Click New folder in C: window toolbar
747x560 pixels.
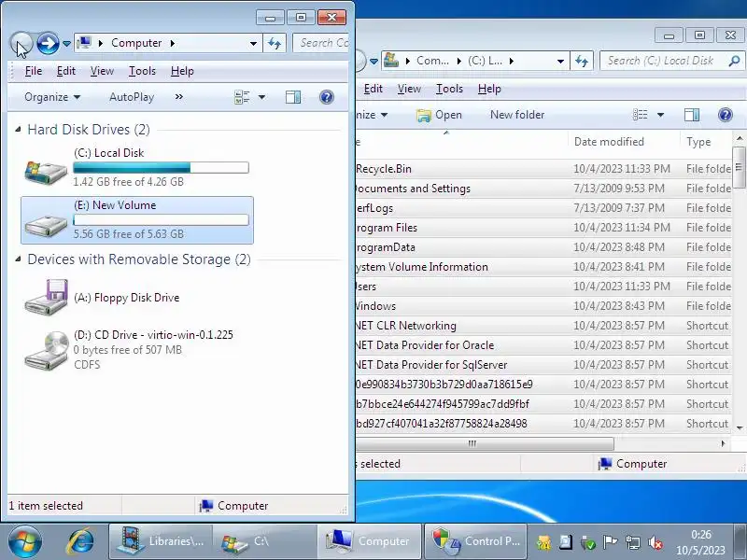click(517, 115)
